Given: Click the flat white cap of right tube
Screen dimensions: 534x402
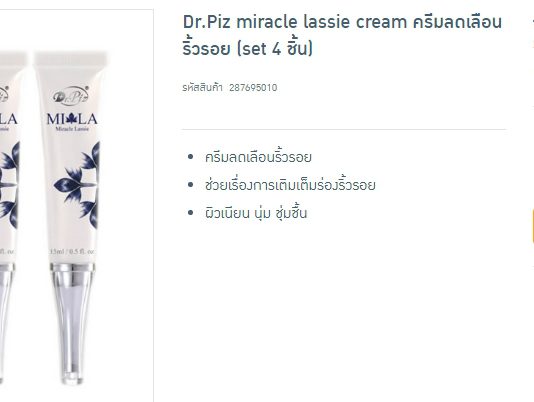Looking at the screenshot, I should pos(71,59).
